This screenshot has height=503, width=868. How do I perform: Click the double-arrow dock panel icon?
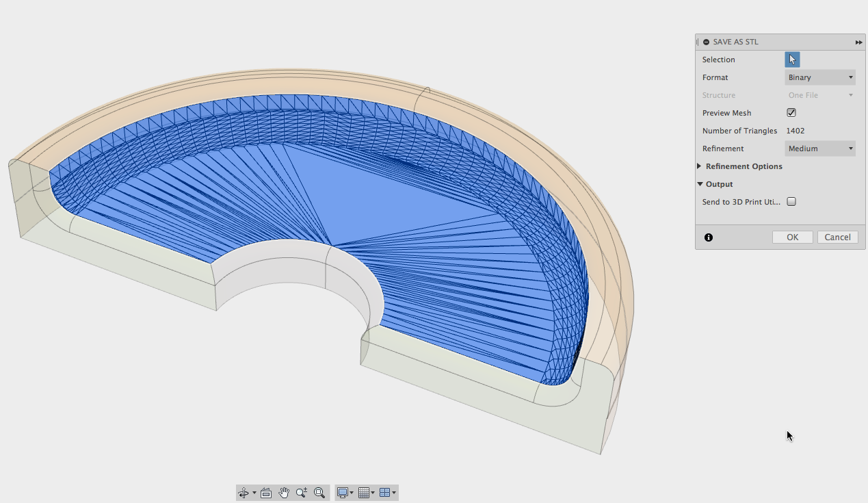tap(859, 42)
